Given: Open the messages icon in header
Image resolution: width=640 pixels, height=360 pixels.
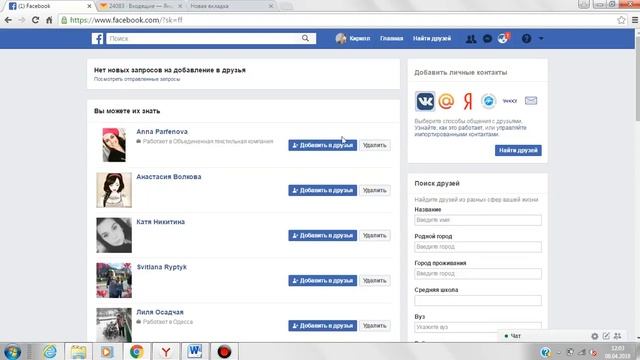Looking at the screenshot, I should click(487, 39).
